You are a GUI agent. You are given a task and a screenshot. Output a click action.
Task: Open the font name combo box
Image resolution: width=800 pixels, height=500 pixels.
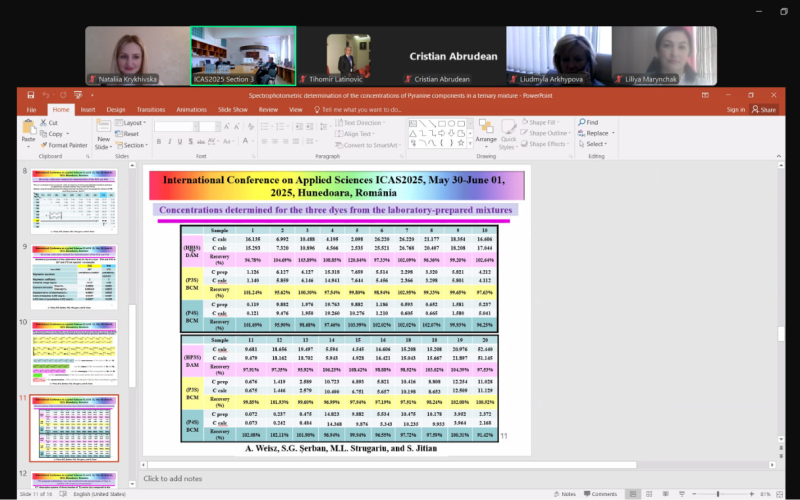pos(177,126)
